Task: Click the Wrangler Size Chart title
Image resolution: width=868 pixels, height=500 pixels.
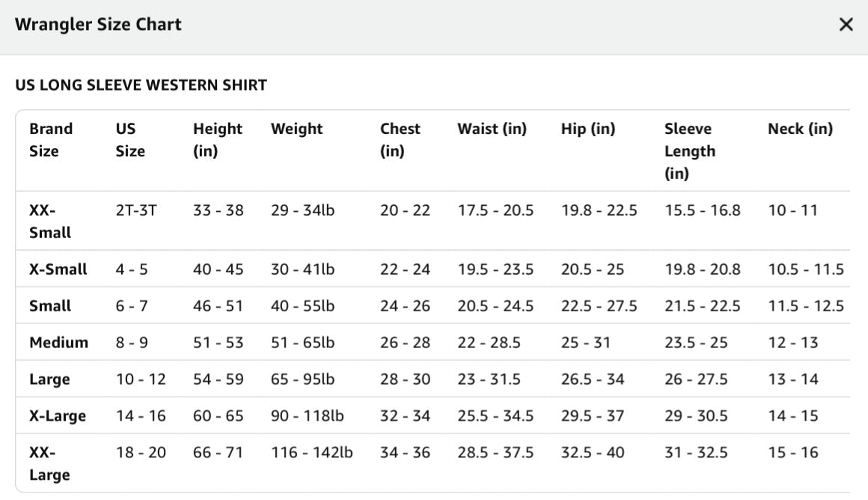Action: (x=98, y=25)
